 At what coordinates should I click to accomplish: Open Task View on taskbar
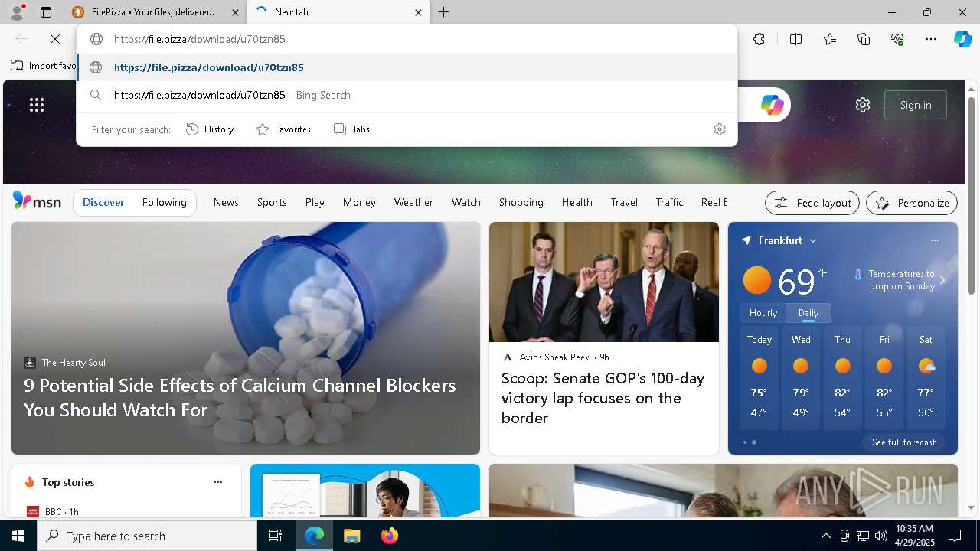tap(276, 536)
